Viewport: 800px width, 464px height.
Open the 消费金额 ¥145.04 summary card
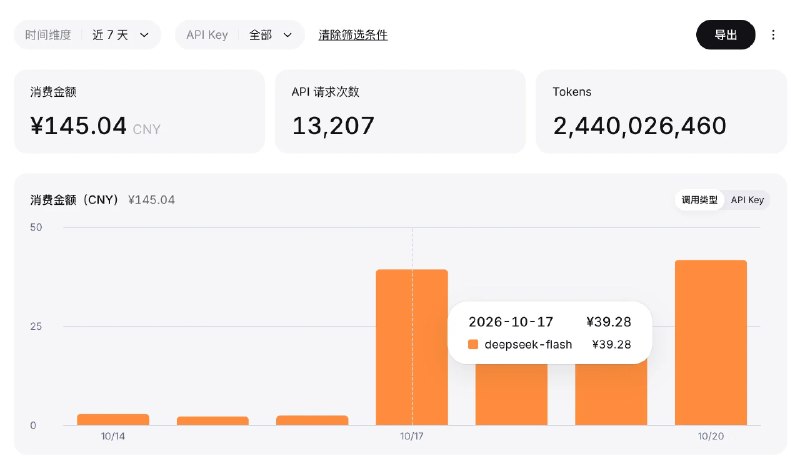click(x=139, y=111)
